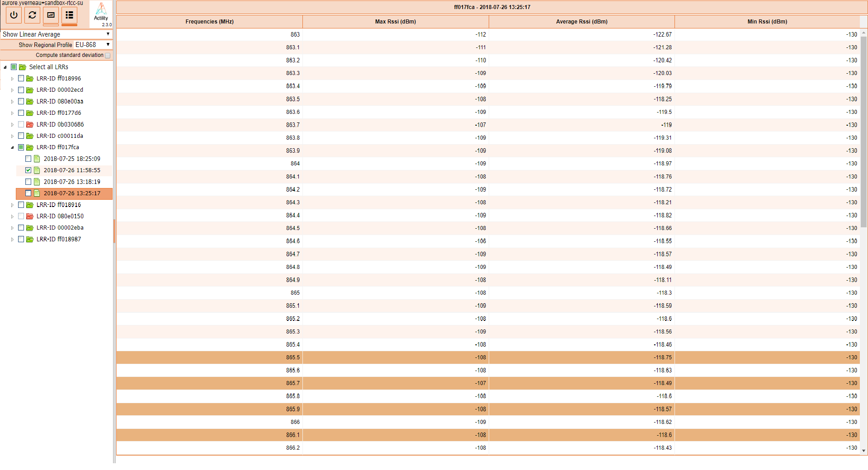This screenshot has height=470, width=868.
Task: Click the highlighted 865.5 frequency row
Action: pos(292,357)
